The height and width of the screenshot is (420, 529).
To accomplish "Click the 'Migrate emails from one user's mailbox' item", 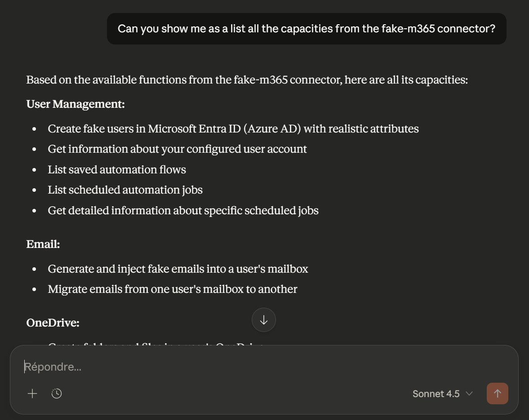I will (173, 289).
